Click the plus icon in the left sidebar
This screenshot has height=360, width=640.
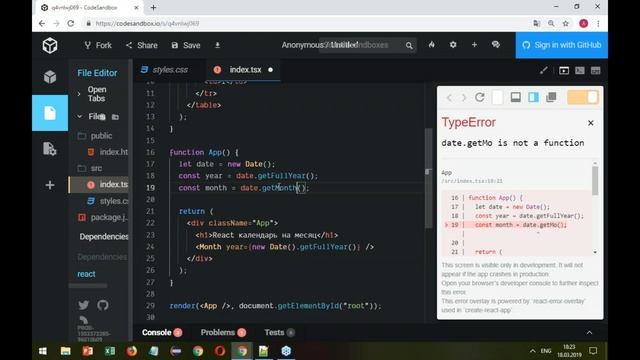click(x=50, y=185)
